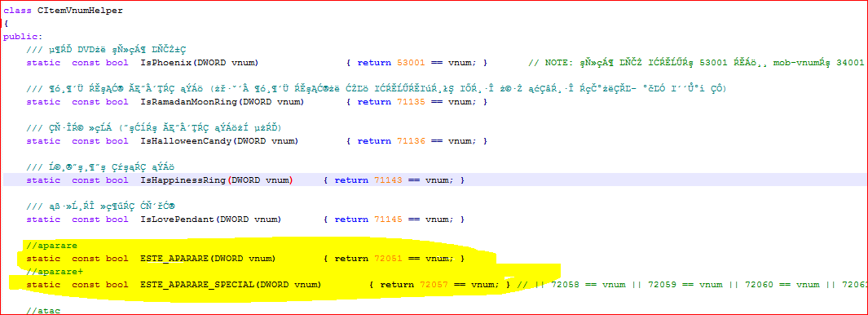Click 'bool' keyword on the ESTE_APARARE line
The image size is (868, 315).
[x=117, y=259]
